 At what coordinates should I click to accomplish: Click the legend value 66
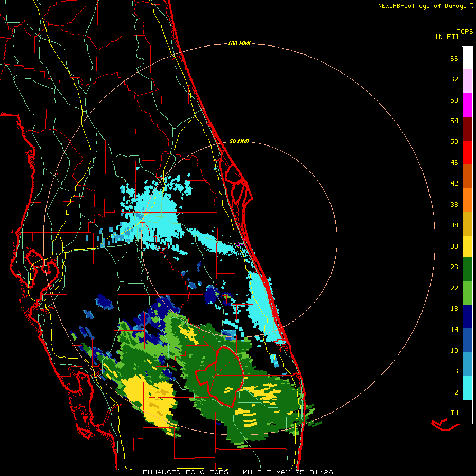pos(454,58)
